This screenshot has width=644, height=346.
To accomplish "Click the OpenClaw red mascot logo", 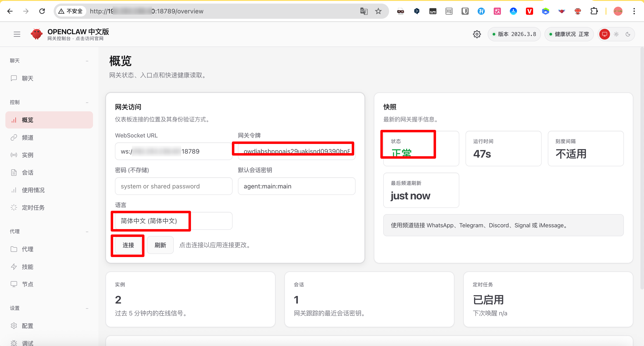I will point(36,34).
